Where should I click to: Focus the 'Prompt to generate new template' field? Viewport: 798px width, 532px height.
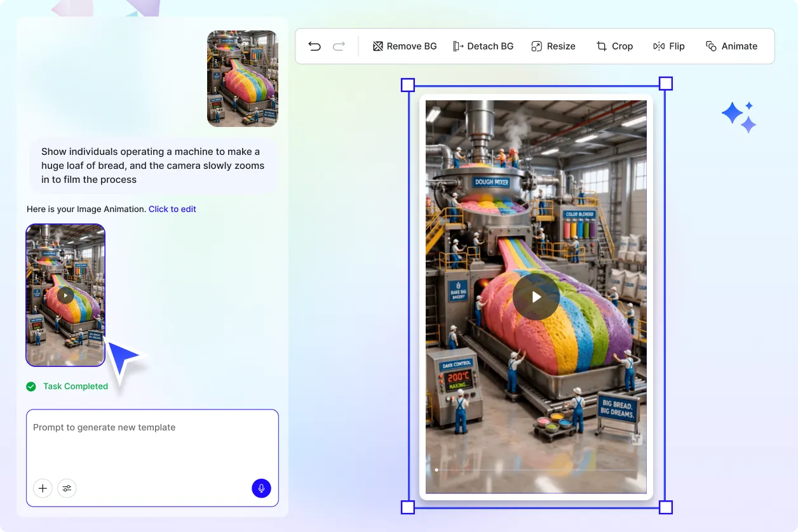152,458
